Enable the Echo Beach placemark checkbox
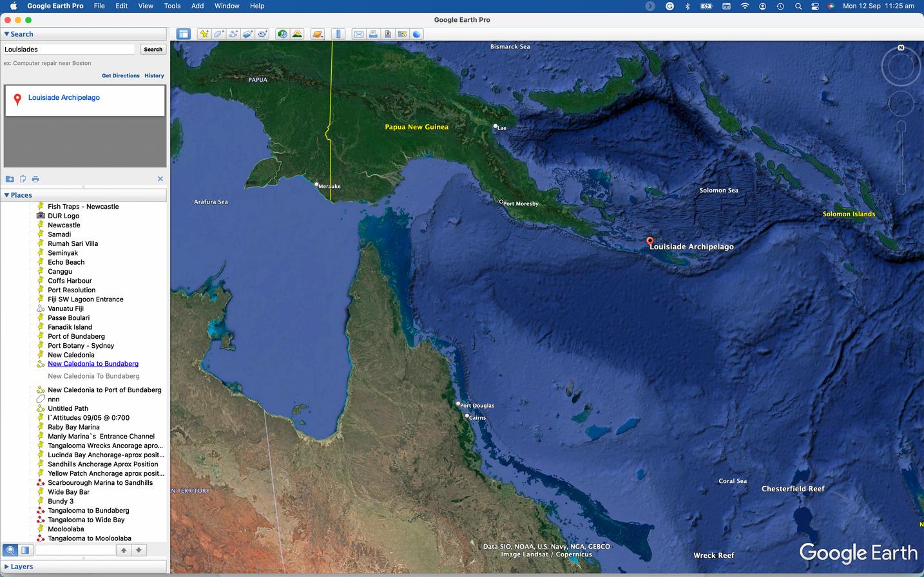924x577 pixels. 33,262
